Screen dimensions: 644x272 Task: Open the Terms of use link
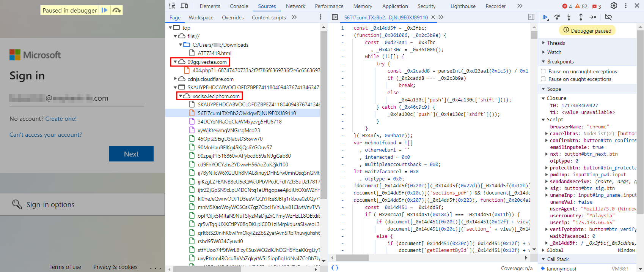coord(65,267)
